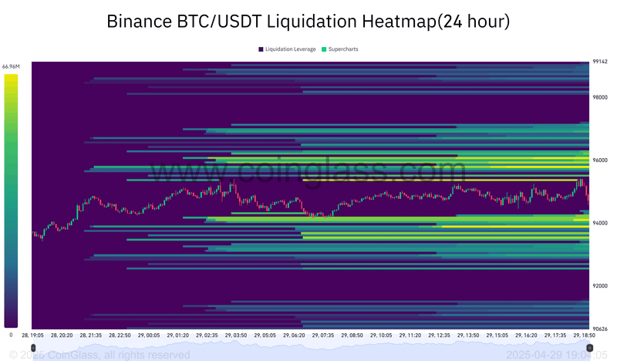Click the 96000 price axis label
The width and height of the screenshot is (617, 364).
click(x=600, y=160)
